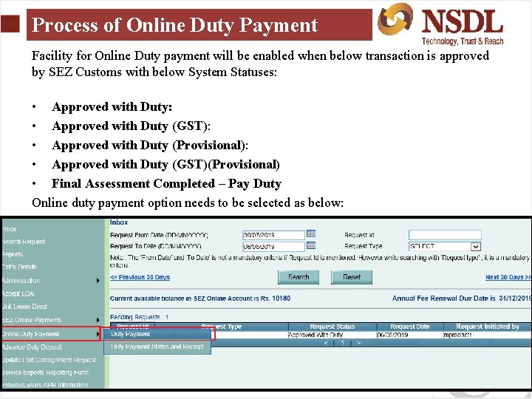The height and width of the screenshot is (399, 532).
Task: Follow the Next 30 Days link
Action: tap(508, 277)
